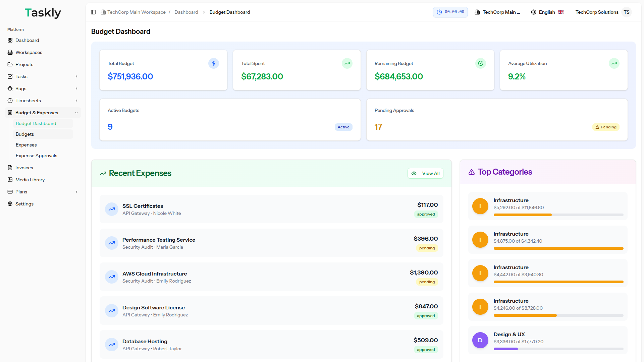The width and height of the screenshot is (644, 362).
Task: Collapse the Budget & Expenses section
Action: pos(76,113)
